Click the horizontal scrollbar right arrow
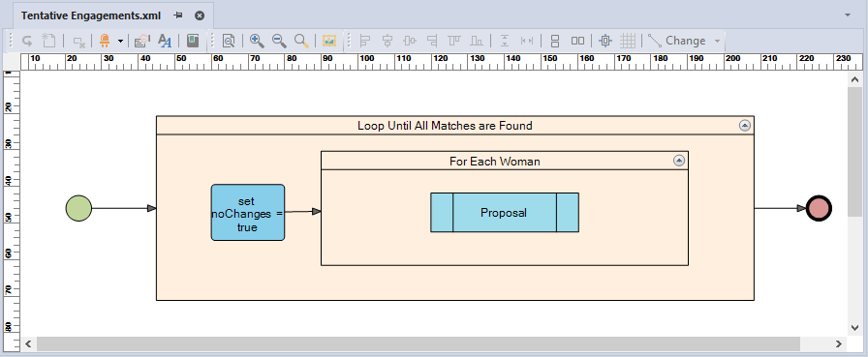868x357 pixels. pyautogui.click(x=839, y=344)
